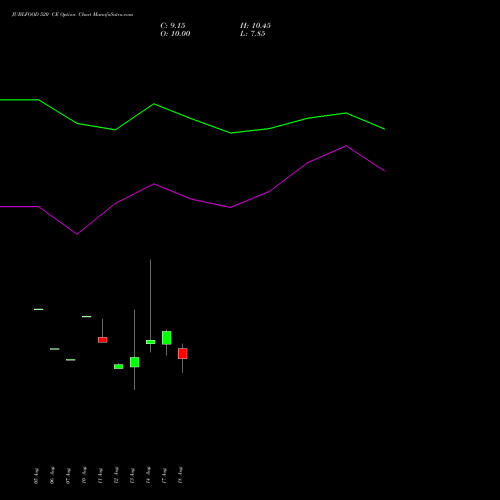
Task: Click the '06 Aug' date label
Action: (x=52, y=476)
